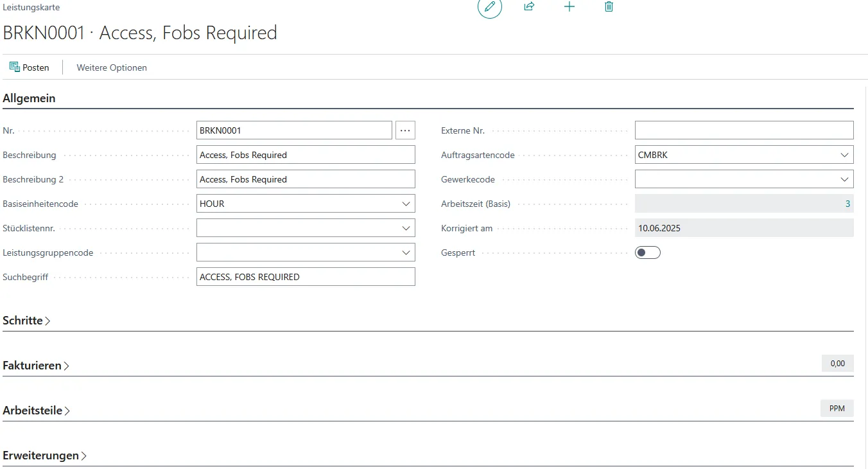Click the trash can delete icon
The width and height of the screenshot is (868, 469).
609,6
